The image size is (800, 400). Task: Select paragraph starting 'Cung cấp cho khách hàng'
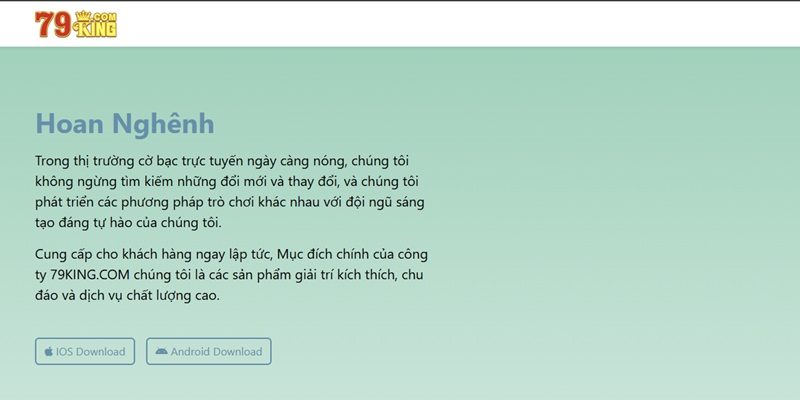point(231,275)
